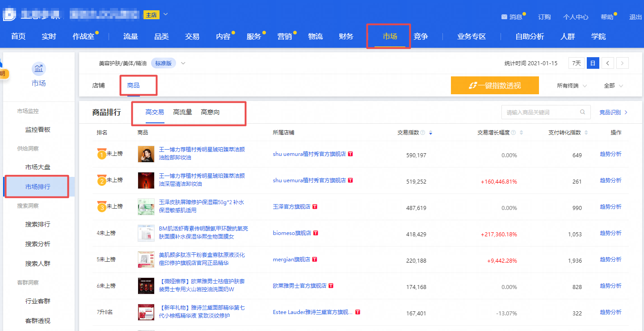Switch to the 商品 tab

click(133, 85)
